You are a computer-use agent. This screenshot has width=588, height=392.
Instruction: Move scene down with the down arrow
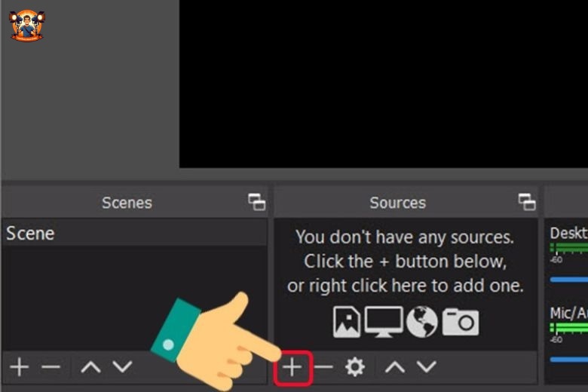[123, 366]
